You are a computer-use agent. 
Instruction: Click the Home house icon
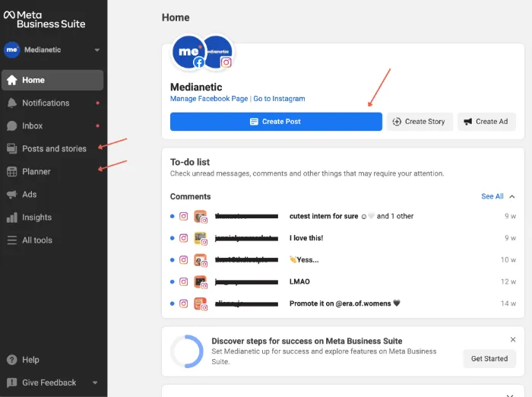(x=12, y=80)
